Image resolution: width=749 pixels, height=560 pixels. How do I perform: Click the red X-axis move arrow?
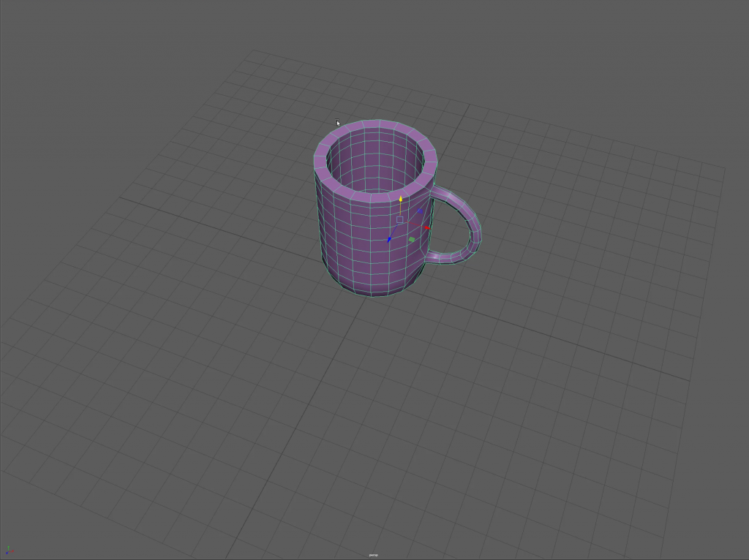click(426, 227)
